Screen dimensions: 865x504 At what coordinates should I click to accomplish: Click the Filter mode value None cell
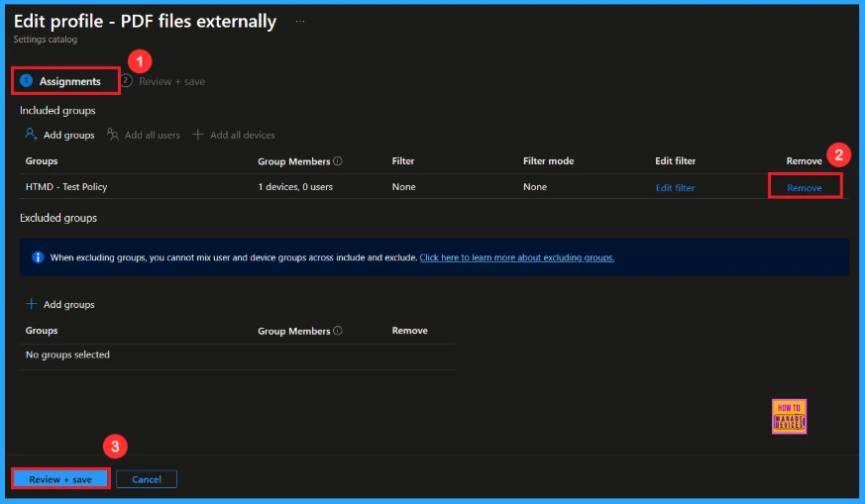click(535, 187)
